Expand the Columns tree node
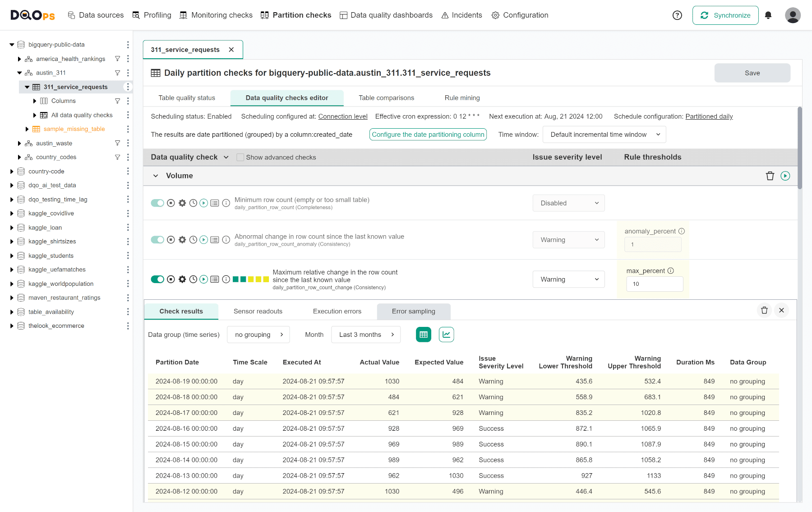 [x=35, y=101]
